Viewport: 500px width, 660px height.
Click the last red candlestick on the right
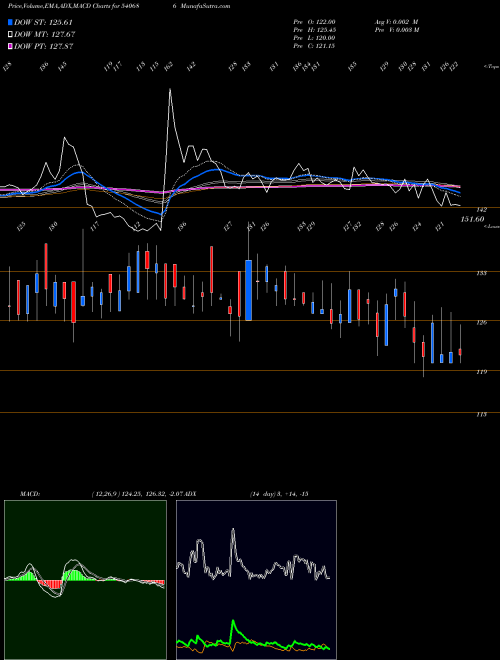pos(460,352)
